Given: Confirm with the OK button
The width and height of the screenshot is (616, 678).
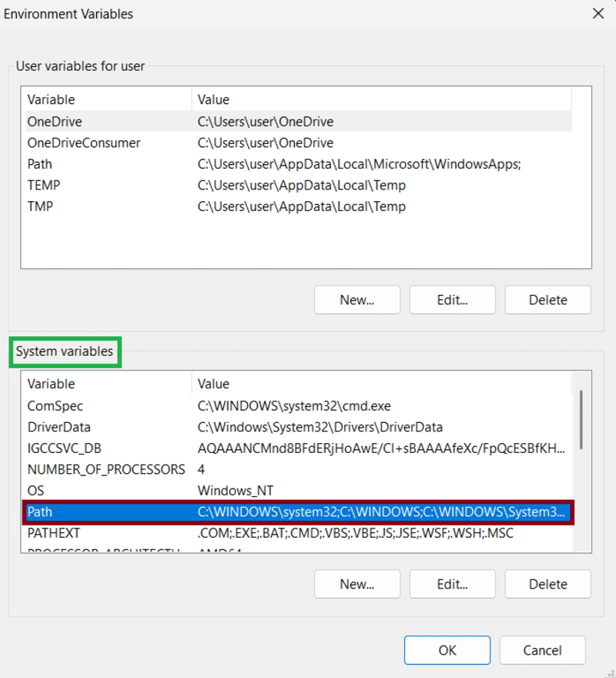Looking at the screenshot, I should 447,650.
